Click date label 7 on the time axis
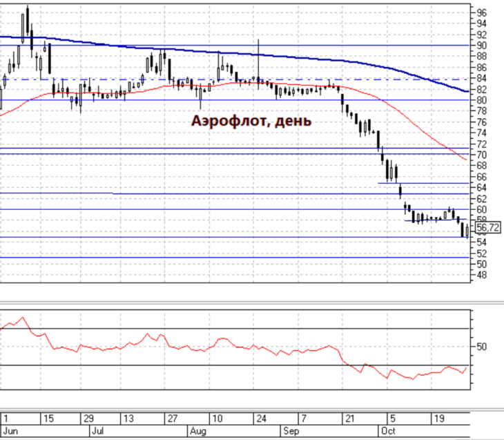 coord(304,419)
